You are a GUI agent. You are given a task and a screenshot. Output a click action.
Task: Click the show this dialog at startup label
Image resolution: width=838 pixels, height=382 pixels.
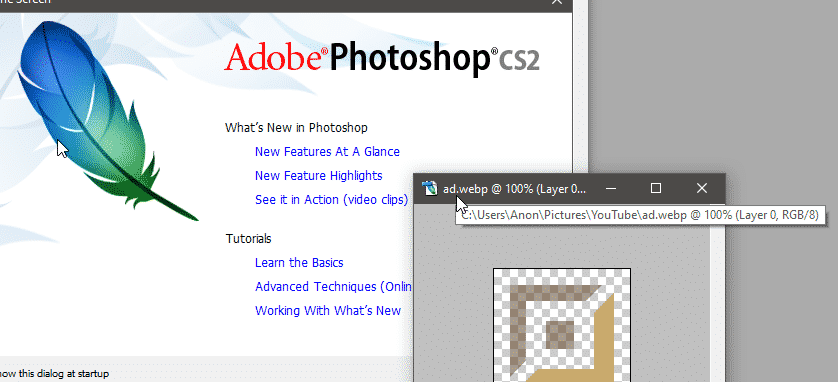[55, 374]
